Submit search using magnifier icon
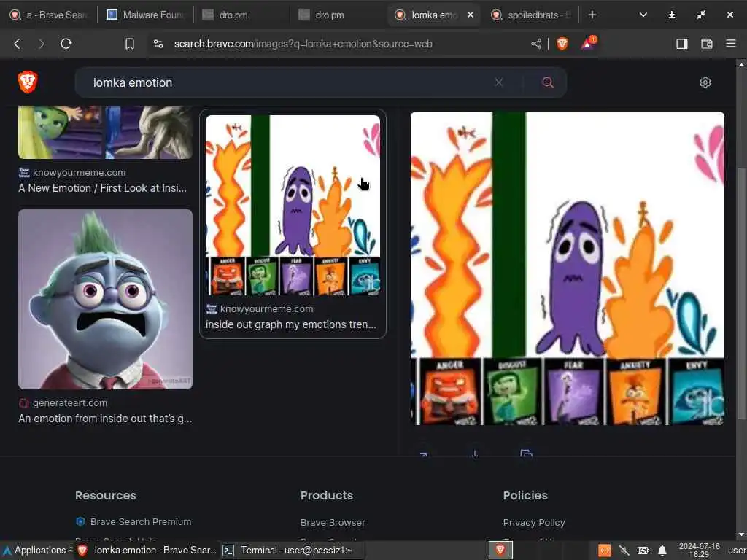This screenshot has width=747, height=560. click(548, 82)
